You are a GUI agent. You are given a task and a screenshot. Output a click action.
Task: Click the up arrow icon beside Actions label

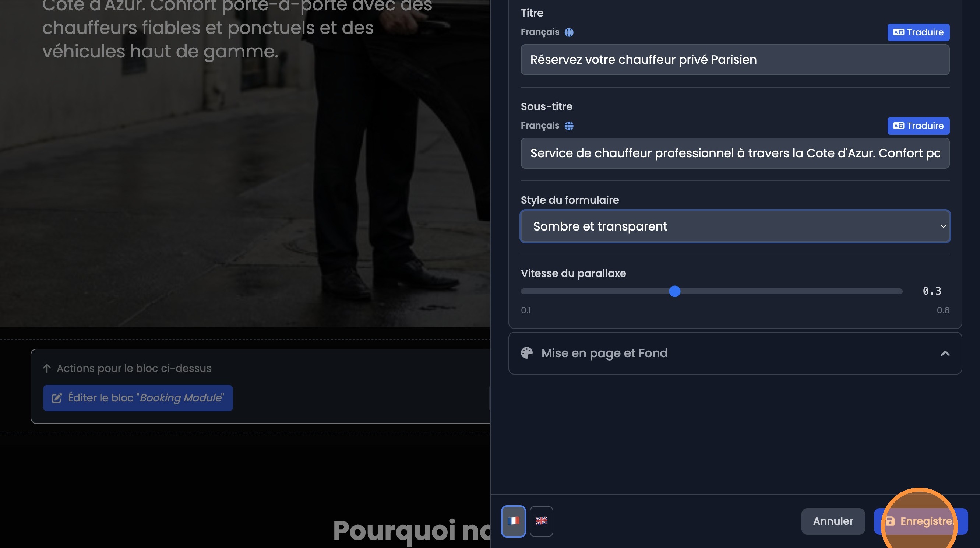point(47,368)
